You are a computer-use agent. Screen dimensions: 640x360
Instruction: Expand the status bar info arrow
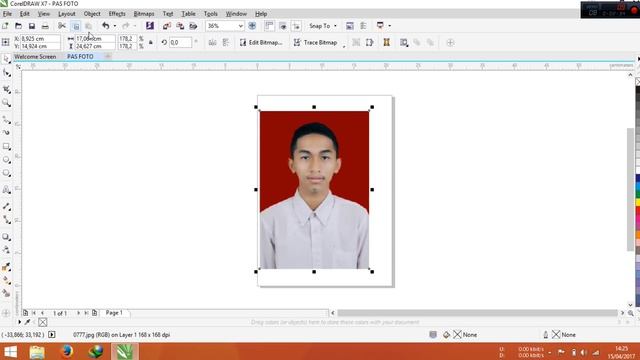click(x=52, y=335)
